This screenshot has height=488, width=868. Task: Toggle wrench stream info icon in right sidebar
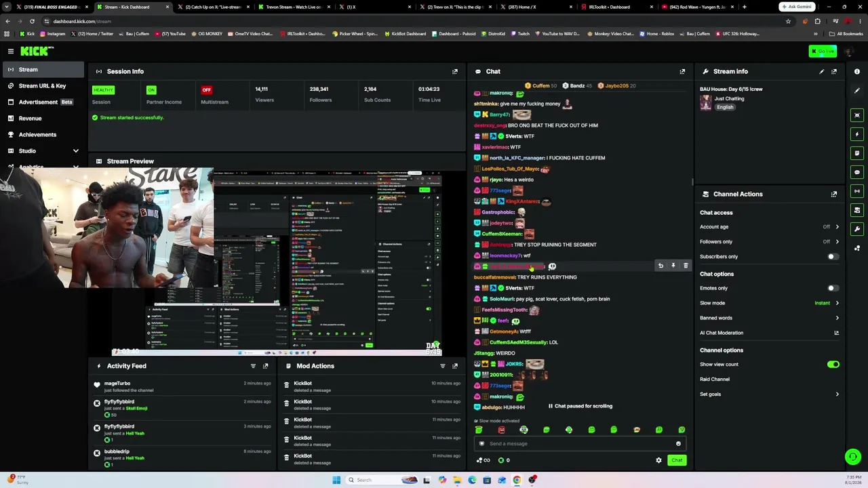(x=857, y=229)
